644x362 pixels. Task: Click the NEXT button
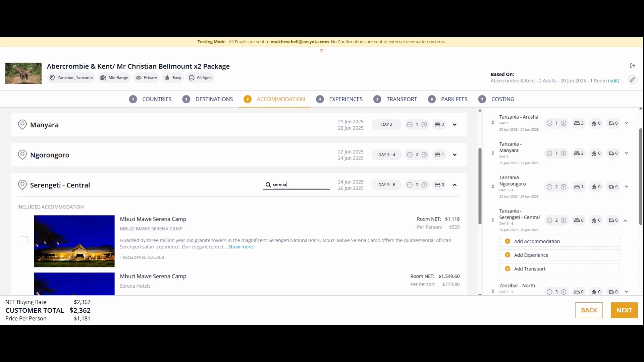[624, 310]
